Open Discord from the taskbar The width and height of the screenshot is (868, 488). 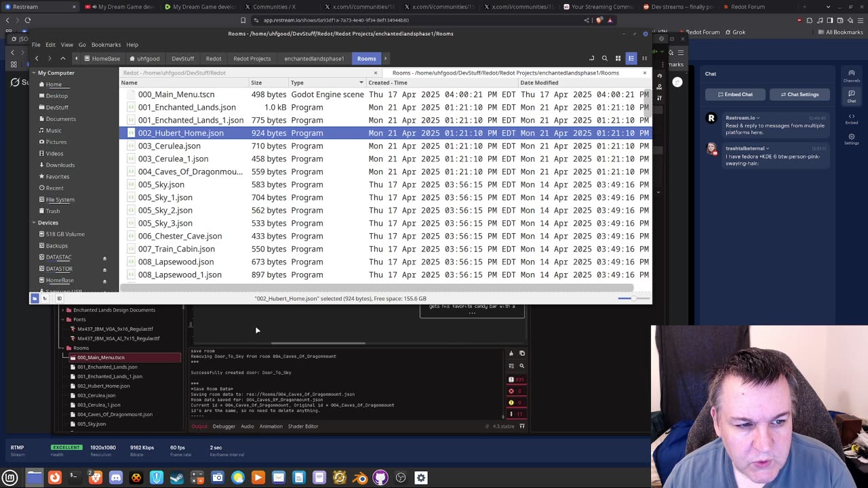tap(116, 478)
